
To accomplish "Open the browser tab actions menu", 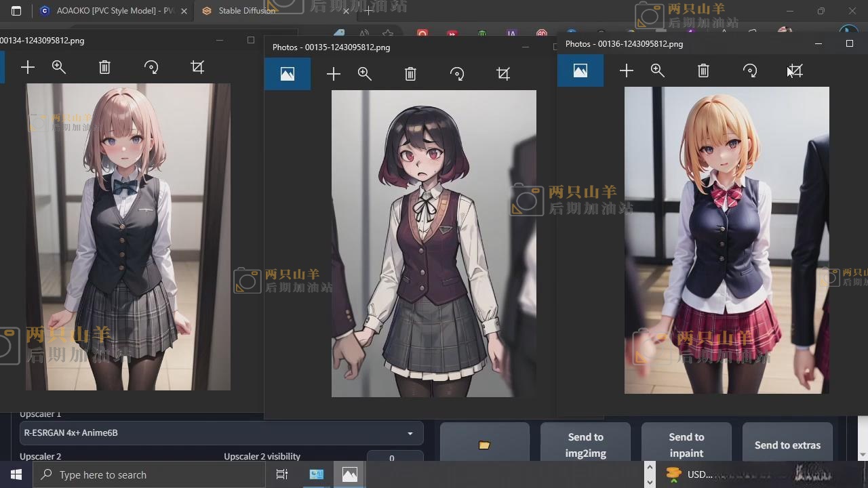I will 16,11.
